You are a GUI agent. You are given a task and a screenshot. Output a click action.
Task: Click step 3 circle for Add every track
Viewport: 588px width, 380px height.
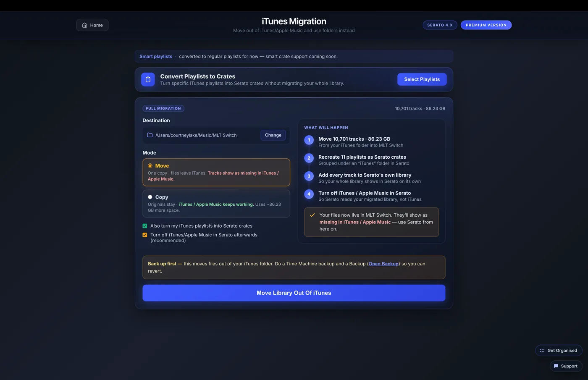tap(309, 176)
